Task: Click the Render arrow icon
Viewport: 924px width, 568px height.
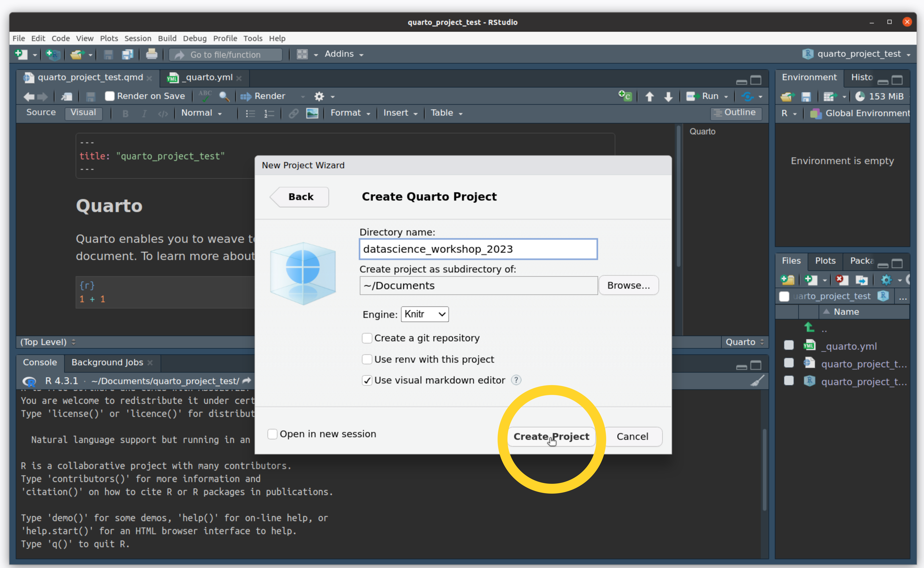Action: 246,97
